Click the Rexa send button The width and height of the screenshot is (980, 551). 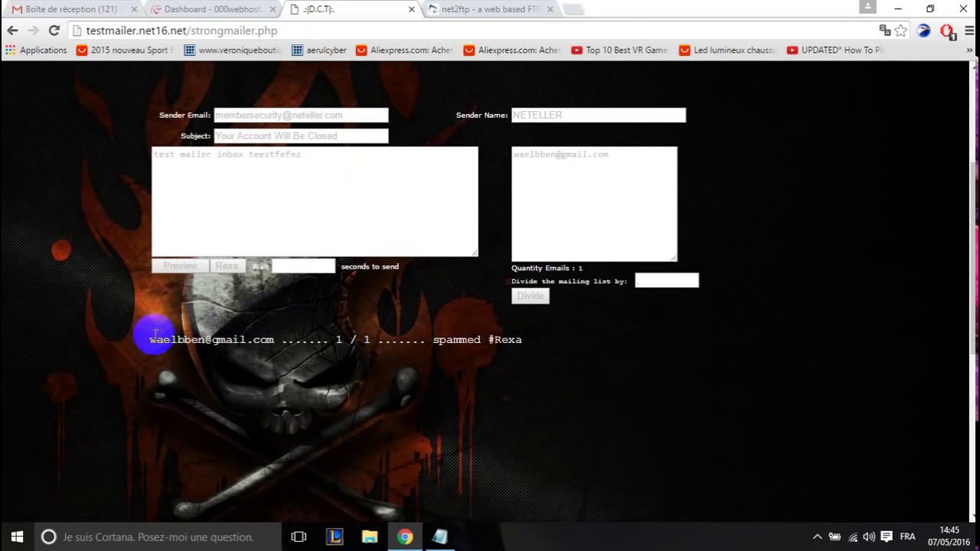pyautogui.click(x=227, y=266)
